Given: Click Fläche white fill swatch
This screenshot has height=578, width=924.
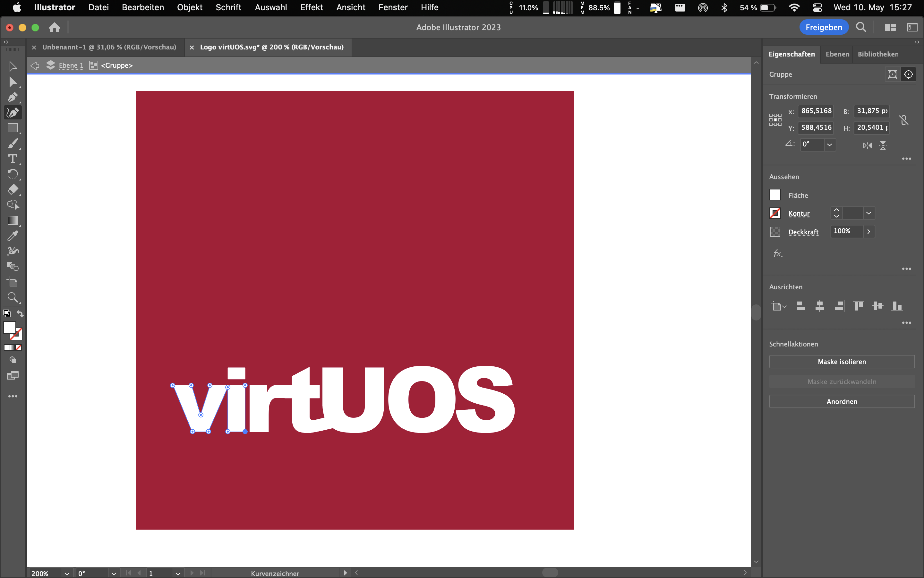Looking at the screenshot, I should pyautogui.click(x=775, y=195).
